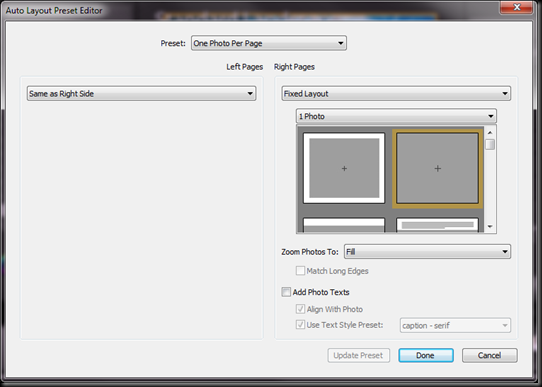The width and height of the screenshot is (542, 387).
Task: Toggle the Match Long Edges checkbox
Action: point(300,271)
